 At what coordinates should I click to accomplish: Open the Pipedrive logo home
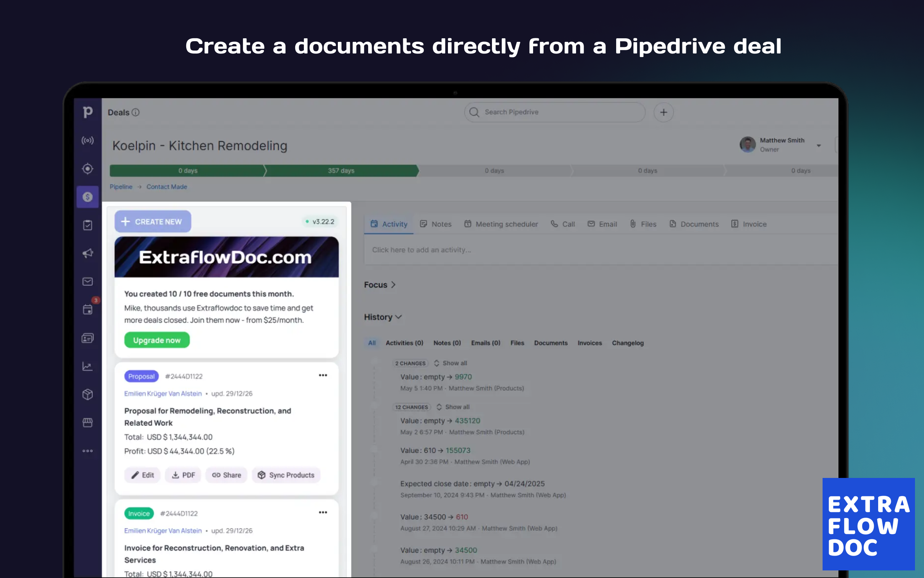click(88, 112)
